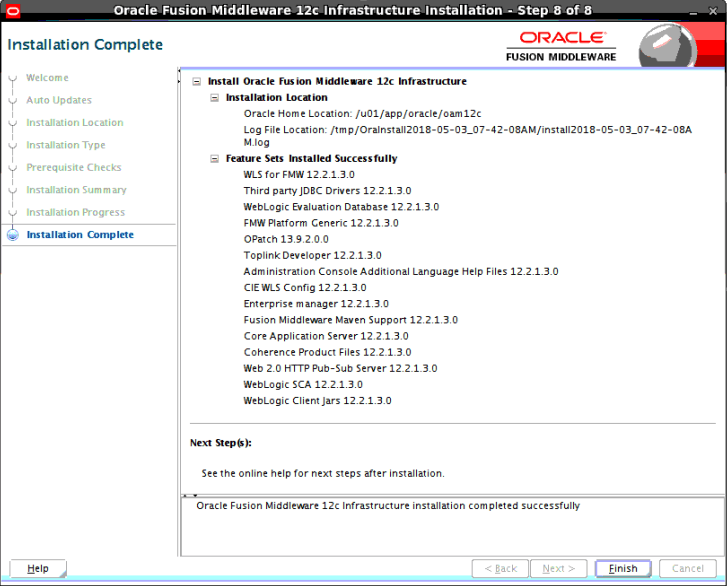Click the Oracle logo icon in title bar
727x586 pixels.
(x=13, y=11)
